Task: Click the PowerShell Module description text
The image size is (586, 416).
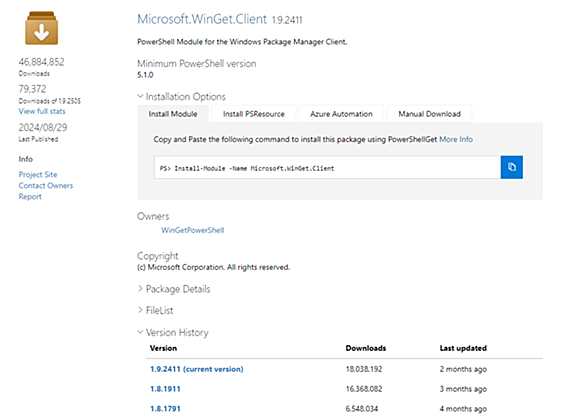Action: coord(242,42)
